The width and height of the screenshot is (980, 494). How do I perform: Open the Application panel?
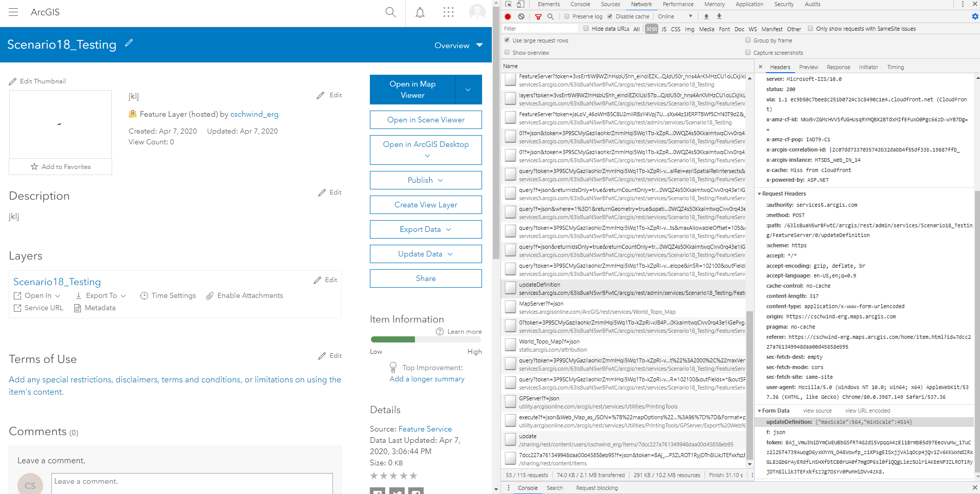(x=749, y=4)
